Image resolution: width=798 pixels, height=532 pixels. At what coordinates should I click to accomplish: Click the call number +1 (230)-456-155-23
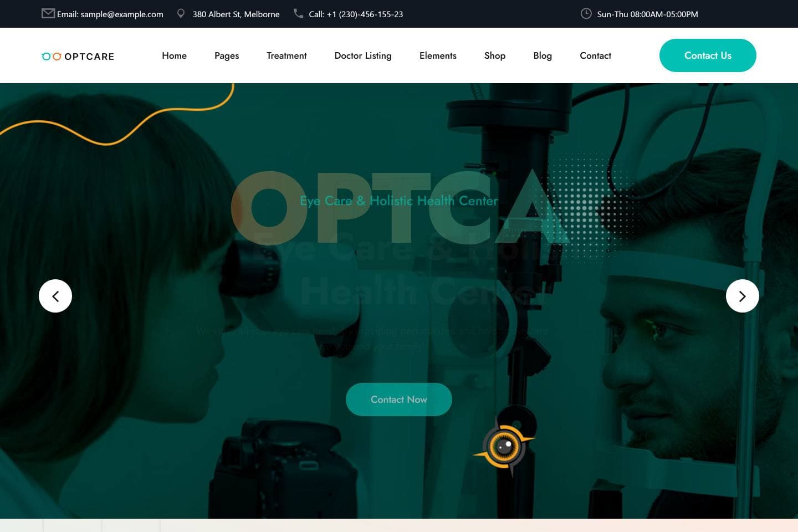(365, 14)
